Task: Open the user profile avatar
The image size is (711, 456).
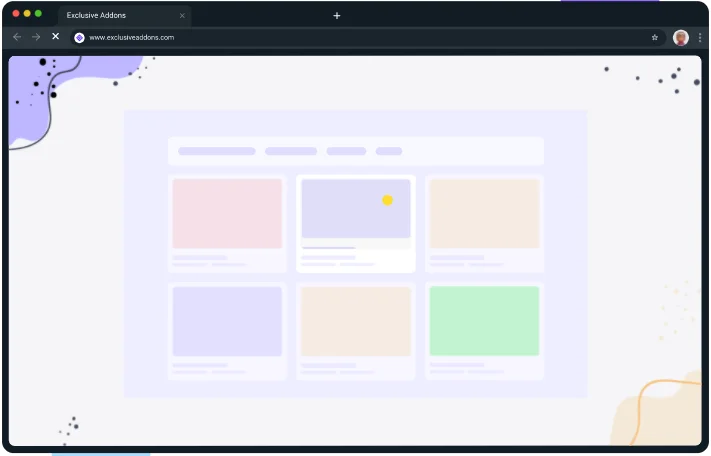Action: (x=680, y=38)
